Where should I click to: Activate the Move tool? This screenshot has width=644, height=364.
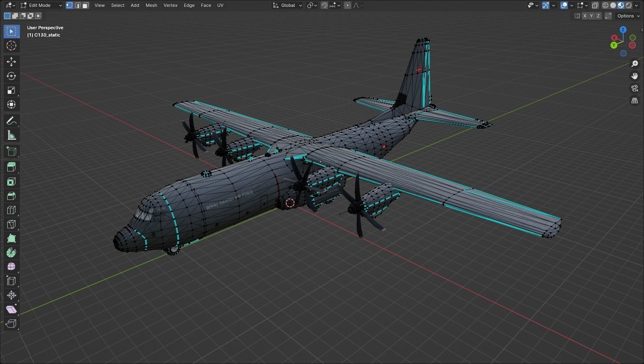click(x=11, y=62)
